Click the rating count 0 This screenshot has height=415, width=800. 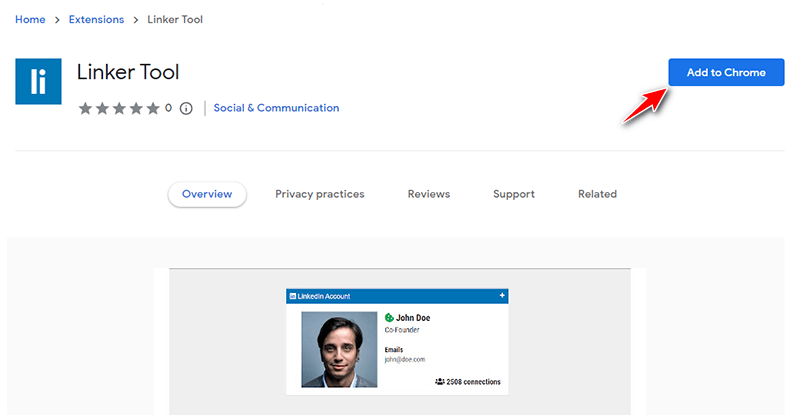point(168,108)
